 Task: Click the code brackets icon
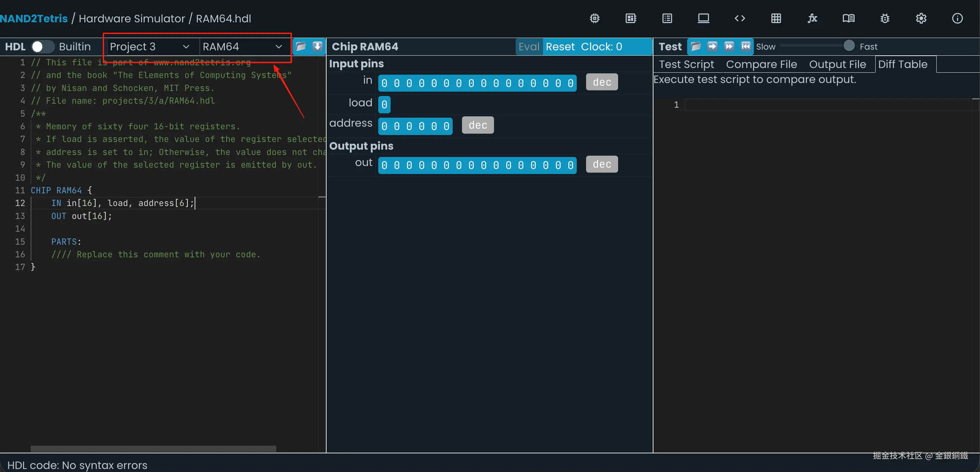[x=739, y=18]
